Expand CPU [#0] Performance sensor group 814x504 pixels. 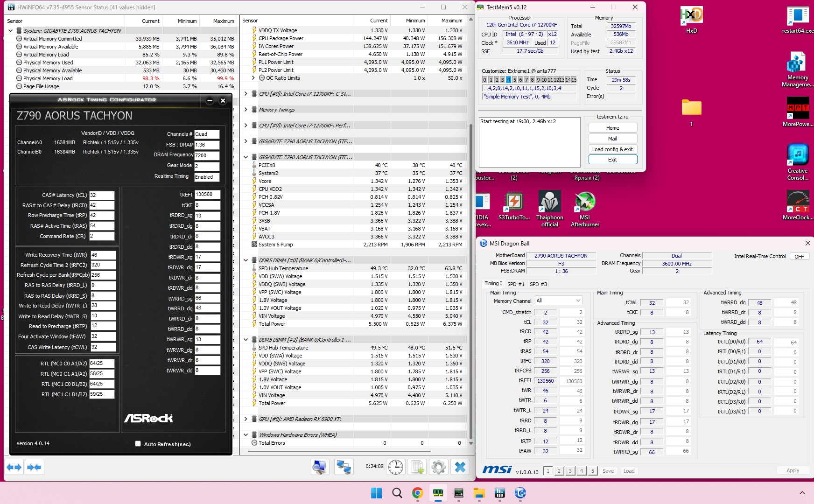[x=246, y=126]
